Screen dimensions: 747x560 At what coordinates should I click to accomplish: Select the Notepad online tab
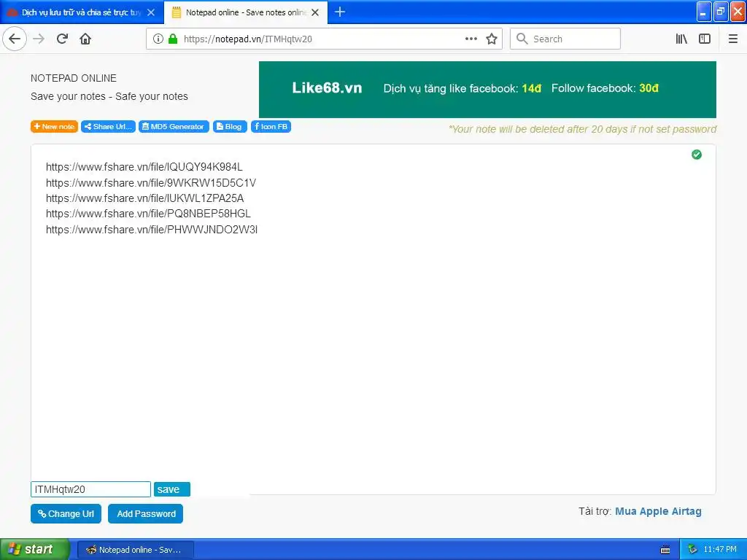245,12
